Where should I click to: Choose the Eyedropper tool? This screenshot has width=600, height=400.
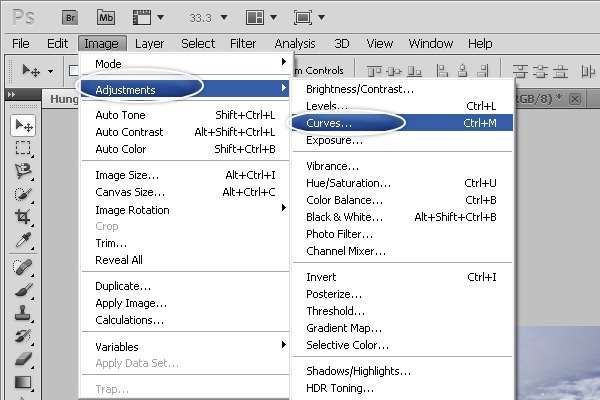[23, 240]
